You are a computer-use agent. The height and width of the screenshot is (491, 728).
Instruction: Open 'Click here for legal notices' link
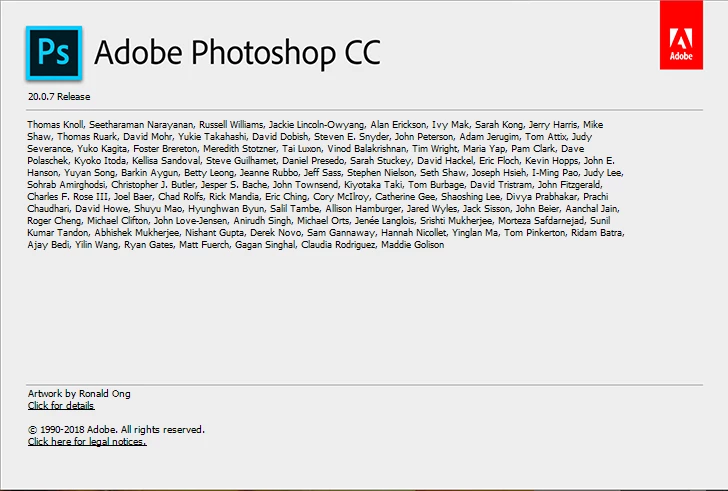point(87,442)
